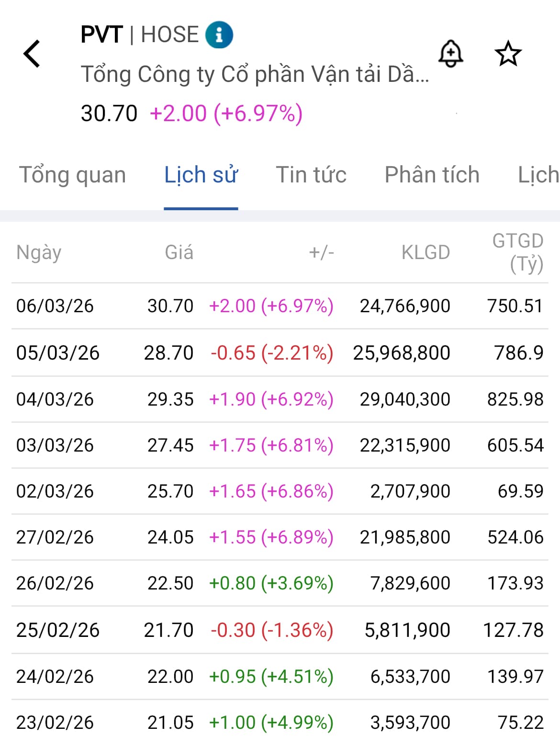Tap the KLGD column header
560x737 pixels.
[426, 252]
